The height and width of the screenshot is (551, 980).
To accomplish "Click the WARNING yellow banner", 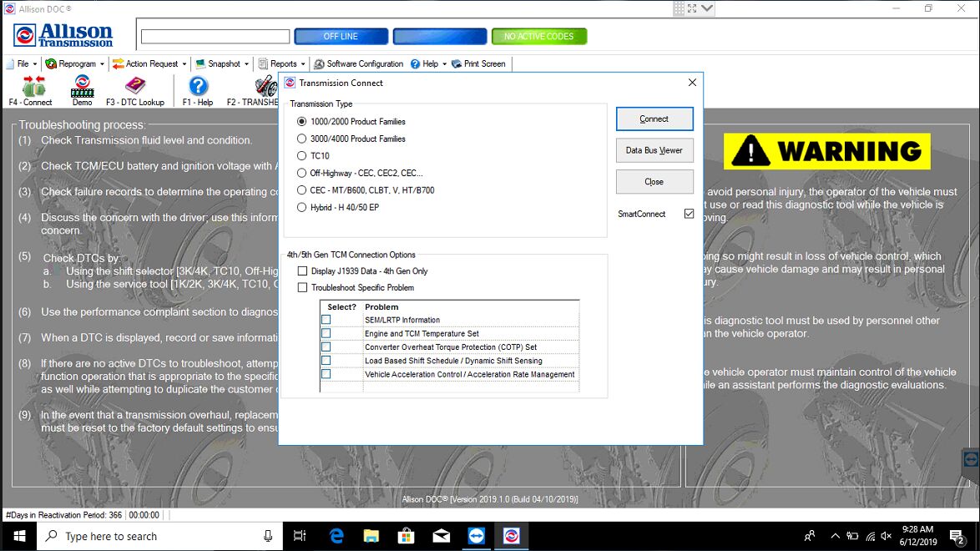I will coord(827,151).
